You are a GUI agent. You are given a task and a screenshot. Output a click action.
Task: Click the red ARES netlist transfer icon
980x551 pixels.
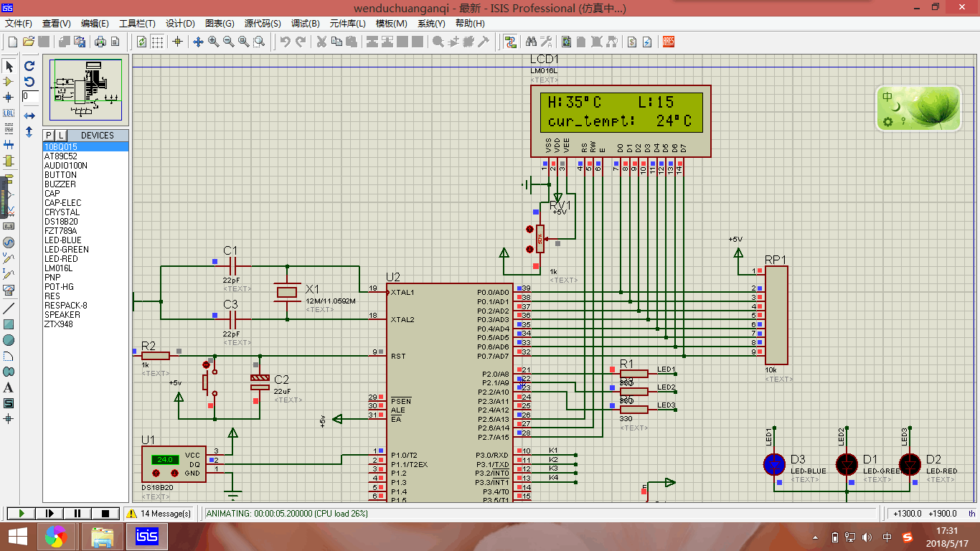pyautogui.click(x=669, y=42)
